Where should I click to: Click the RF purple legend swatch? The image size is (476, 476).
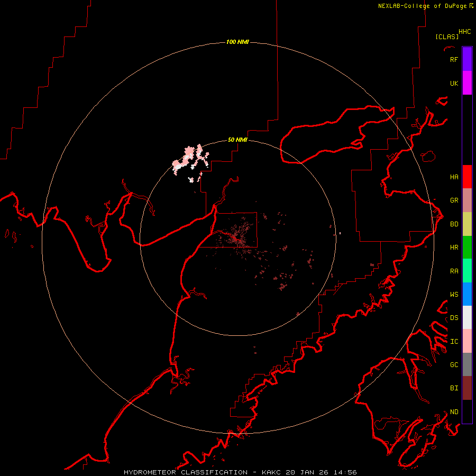[x=467, y=59]
